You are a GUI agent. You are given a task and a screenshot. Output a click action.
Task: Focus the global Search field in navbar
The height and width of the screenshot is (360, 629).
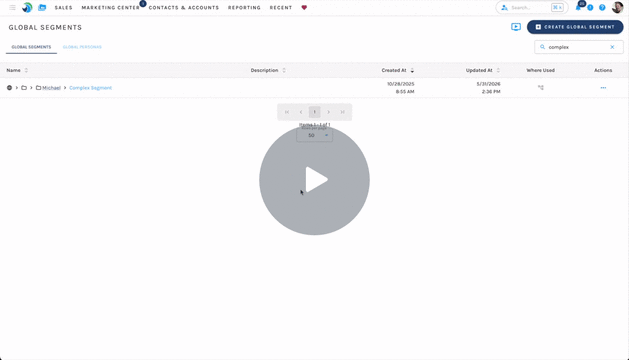[532, 8]
